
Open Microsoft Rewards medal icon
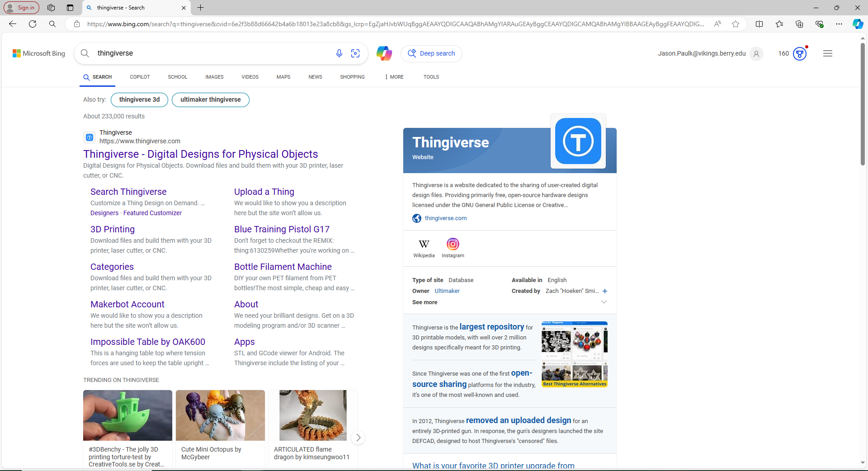pyautogui.click(x=800, y=53)
